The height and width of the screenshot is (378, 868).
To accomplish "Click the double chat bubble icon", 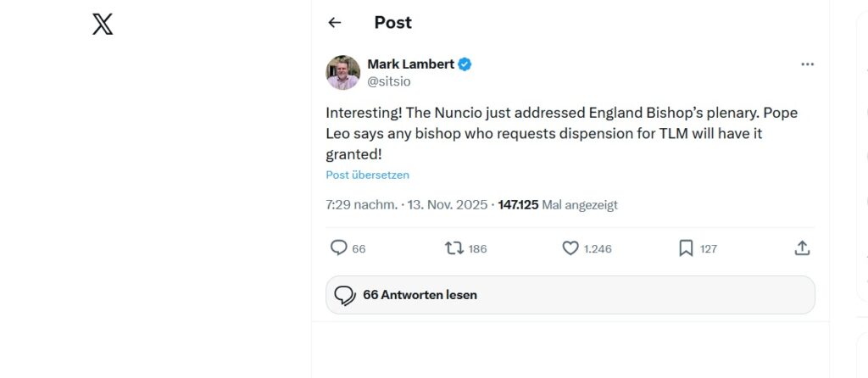I will coord(345,295).
